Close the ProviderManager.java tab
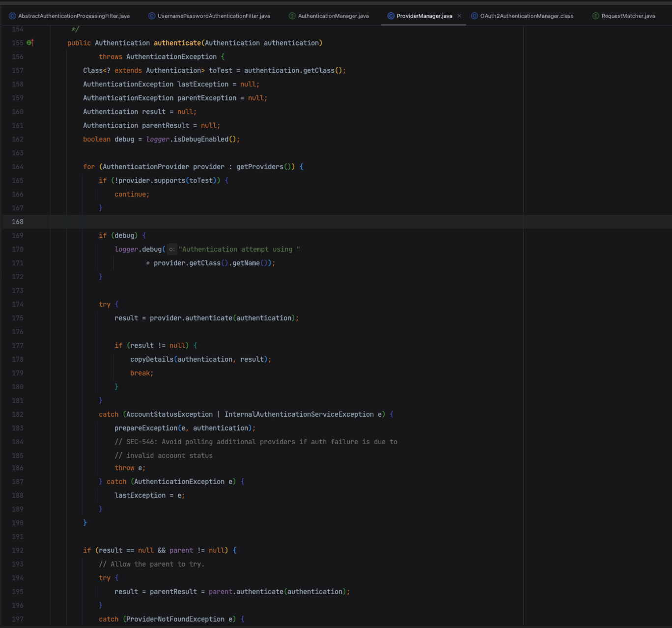Screen dimensions: 672x628 (x=459, y=16)
